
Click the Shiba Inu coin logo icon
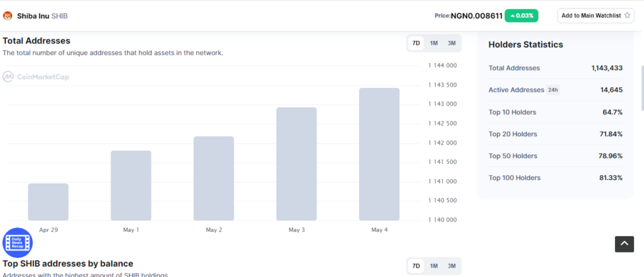click(x=8, y=16)
